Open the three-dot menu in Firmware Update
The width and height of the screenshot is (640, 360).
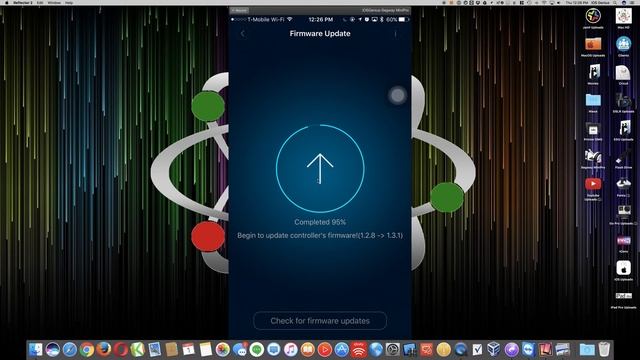point(395,34)
